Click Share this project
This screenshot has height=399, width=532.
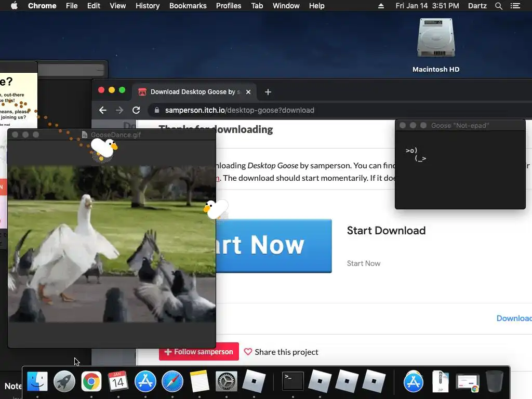pyautogui.click(x=281, y=352)
